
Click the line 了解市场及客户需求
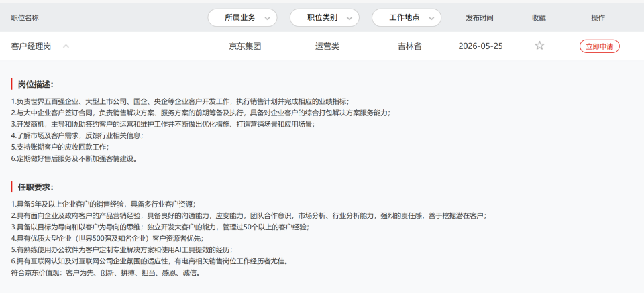(x=77, y=136)
